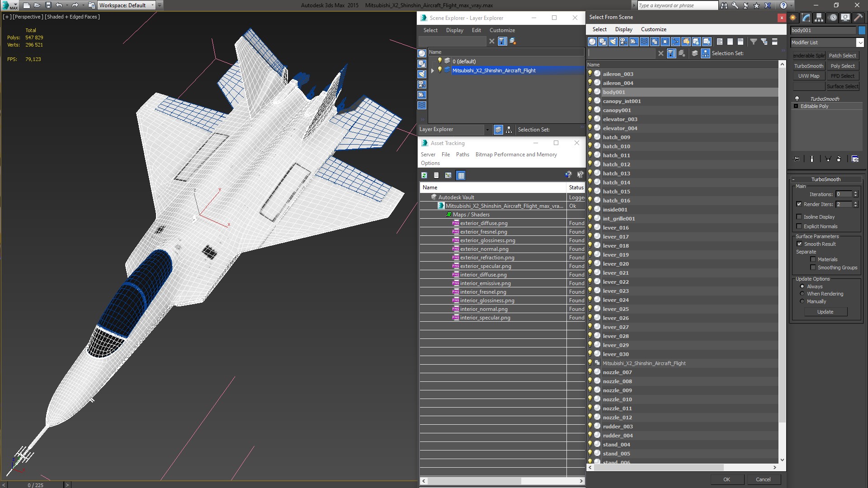Expand Mitsubishi_X2_Shinshin_Aircraft_Flight layer tree arrow
The height and width of the screenshot is (488, 868).
pos(433,70)
